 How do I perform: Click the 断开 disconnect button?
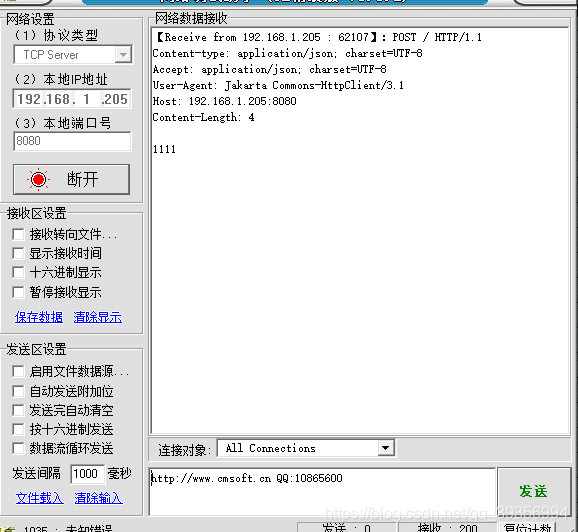point(72,180)
